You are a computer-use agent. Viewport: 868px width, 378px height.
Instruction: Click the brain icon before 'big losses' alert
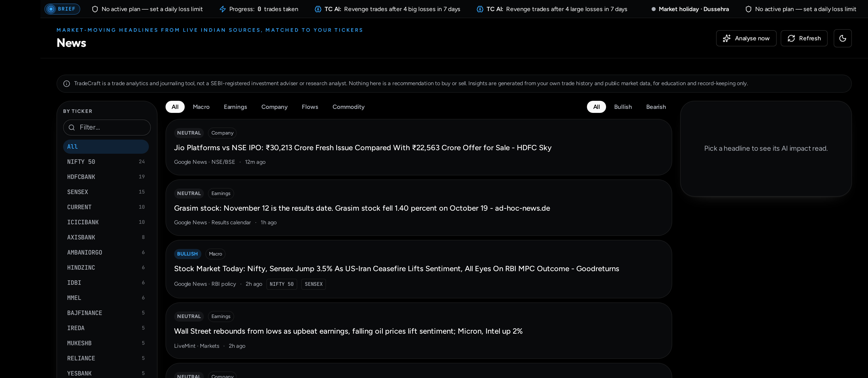[x=318, y=9]
